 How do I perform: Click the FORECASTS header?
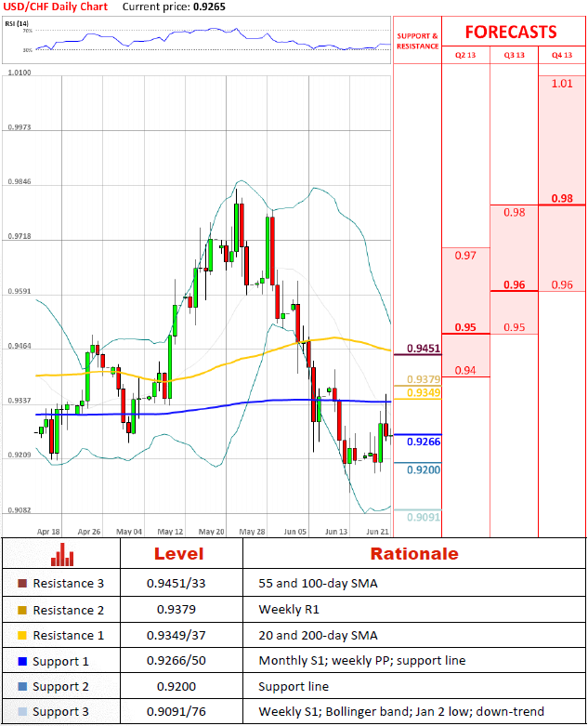pyautogui.click(x=511, y=32)
